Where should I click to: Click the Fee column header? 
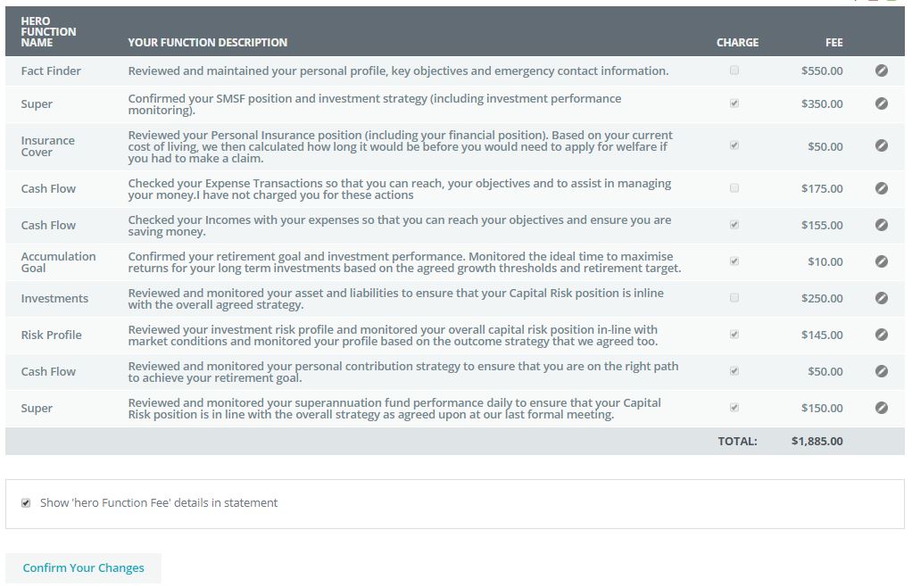tap(833, 42)
